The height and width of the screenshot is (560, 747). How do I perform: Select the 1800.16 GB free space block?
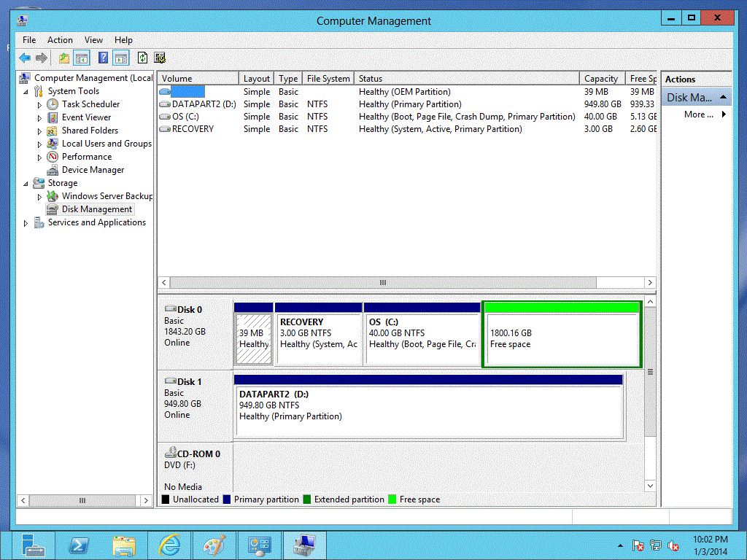click(x=562, y=339)
